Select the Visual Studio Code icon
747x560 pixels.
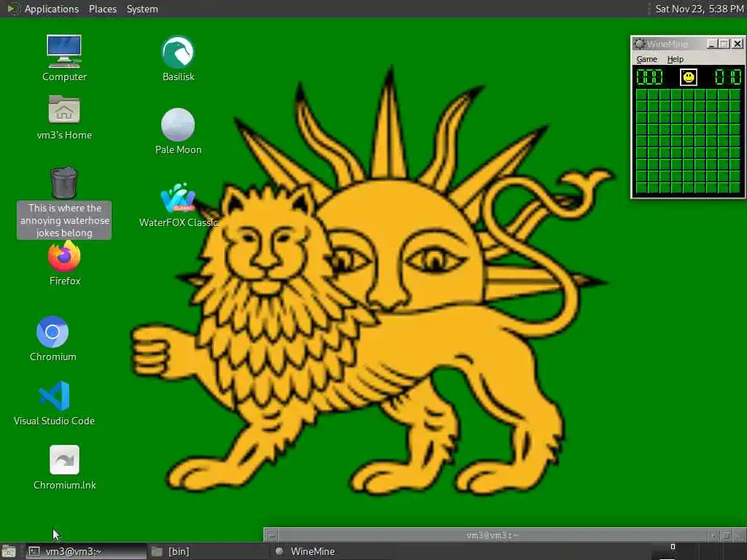(54, 396)
